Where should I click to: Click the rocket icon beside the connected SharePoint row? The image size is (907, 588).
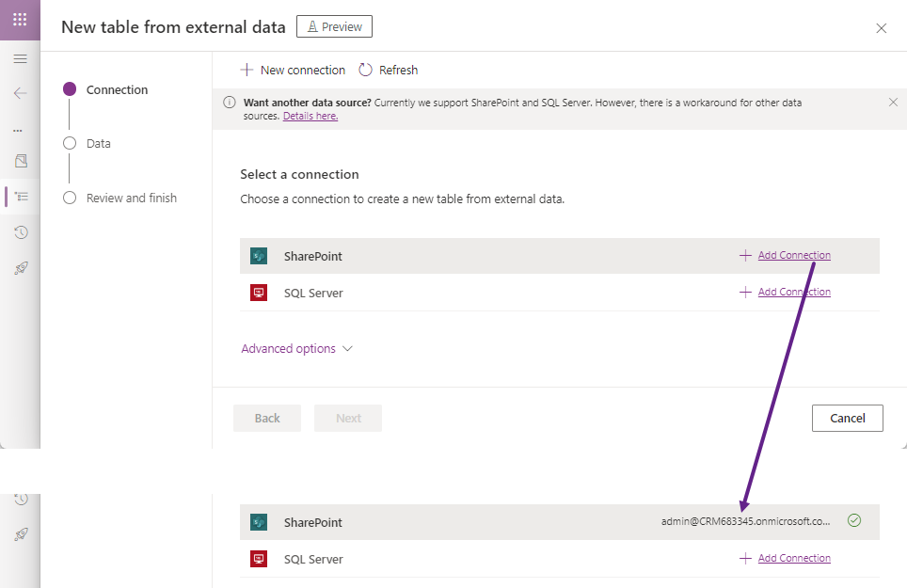[22, 534]
